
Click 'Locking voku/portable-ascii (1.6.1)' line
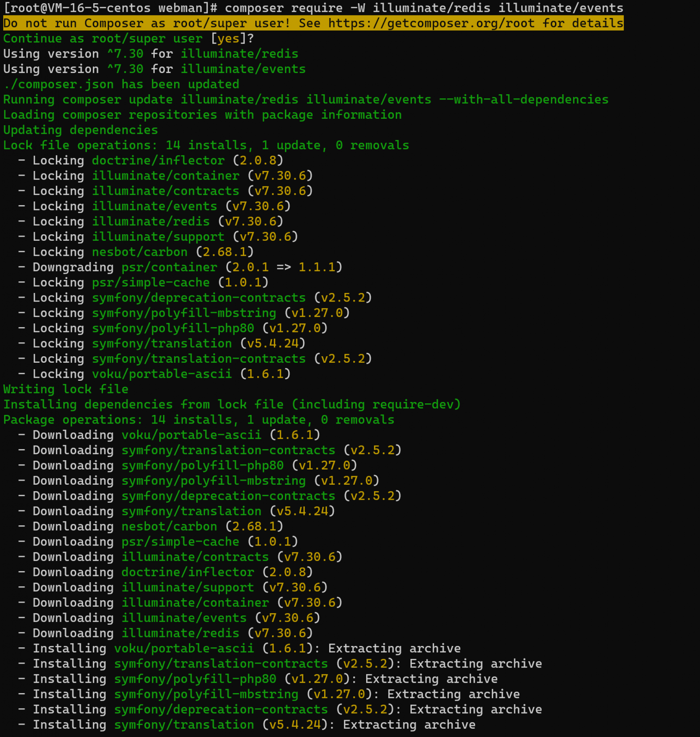154,374
